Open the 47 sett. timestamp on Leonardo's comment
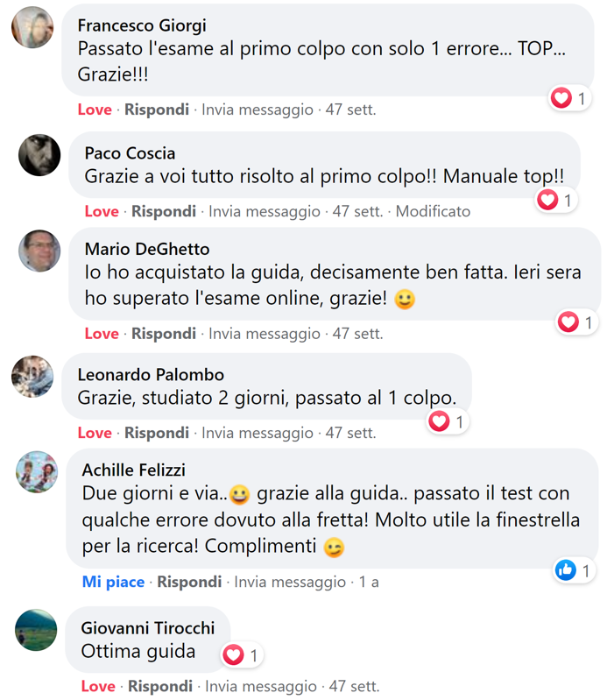Viewport: 607px width, 700px height. tap(351, 433)
